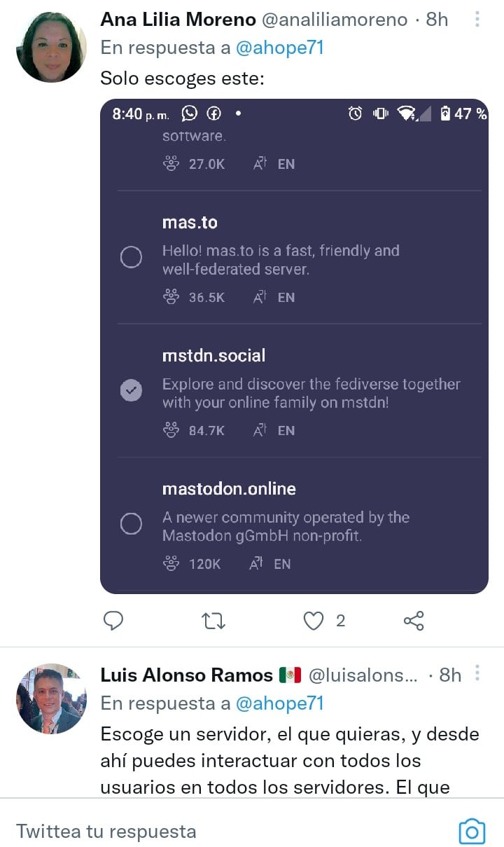Open Ana Lilia Moreno's display name
The image size is (504, 847).
[178, 20]
